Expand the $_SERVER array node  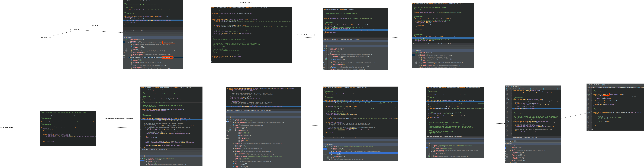[x=509, y=157]
